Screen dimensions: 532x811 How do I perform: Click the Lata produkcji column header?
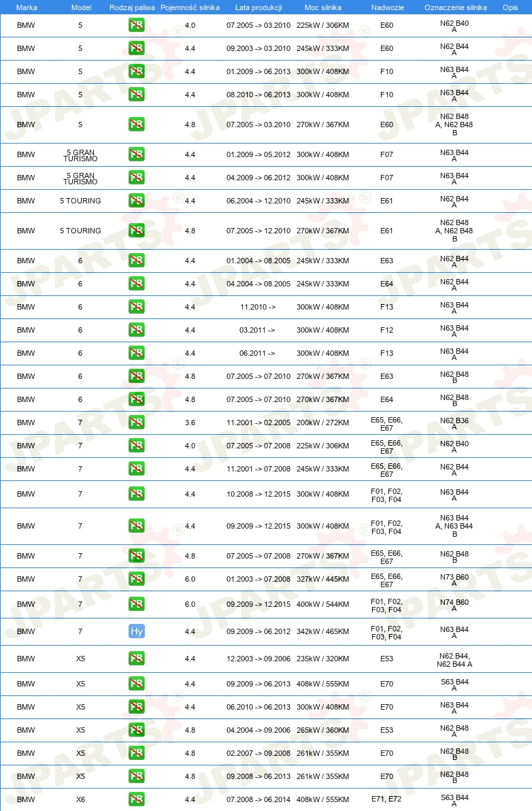click(x=259, y=7)
